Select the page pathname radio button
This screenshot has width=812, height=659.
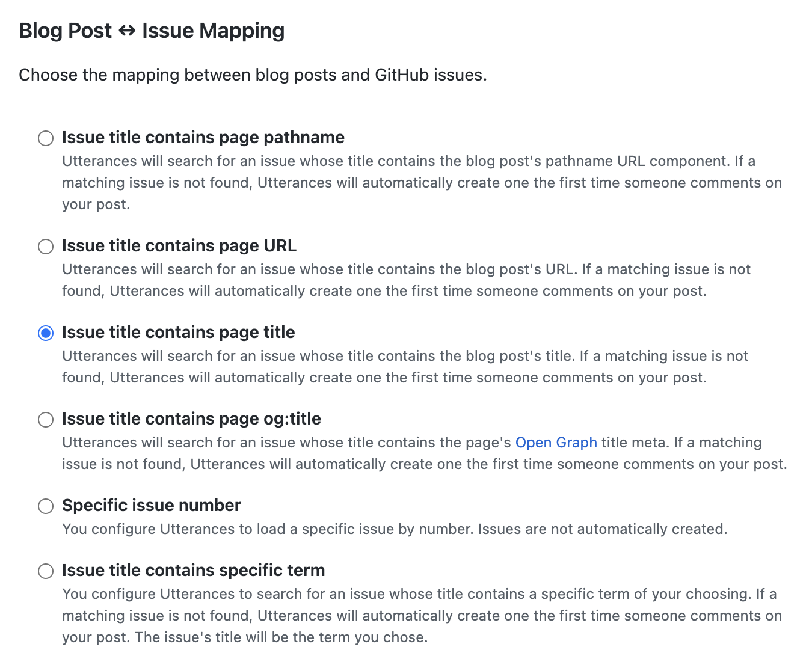pos(46,138)
